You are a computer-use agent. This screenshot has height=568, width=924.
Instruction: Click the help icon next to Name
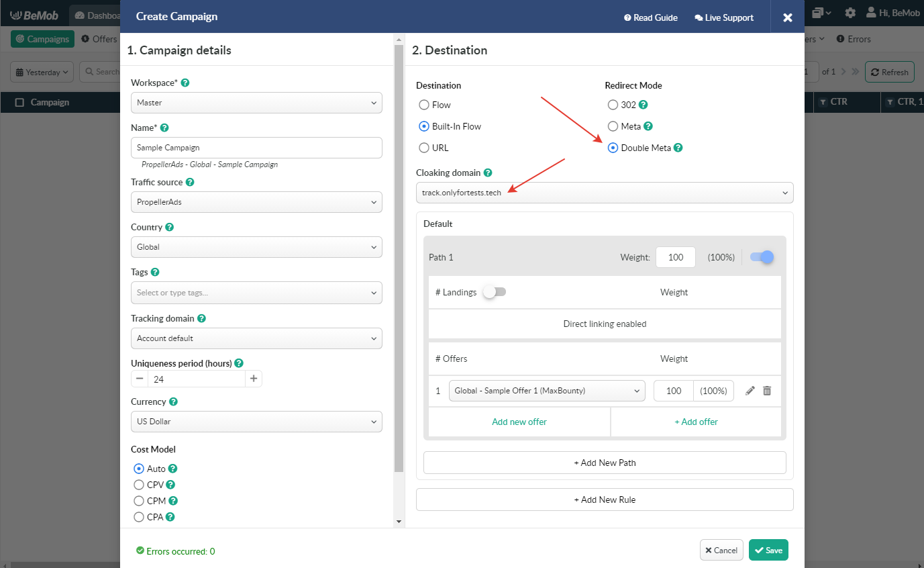pos(164,128)
